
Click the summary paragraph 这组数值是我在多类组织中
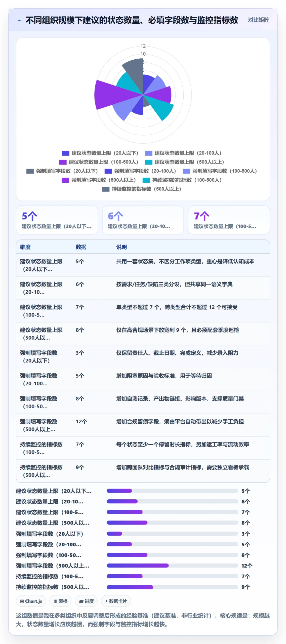tap(143, 620)
